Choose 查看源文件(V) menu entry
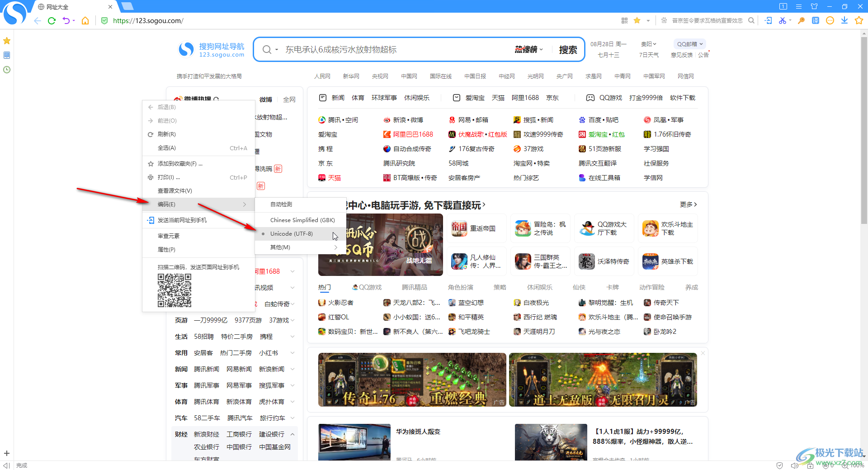The image size is (868, 470). coord(198,191)
